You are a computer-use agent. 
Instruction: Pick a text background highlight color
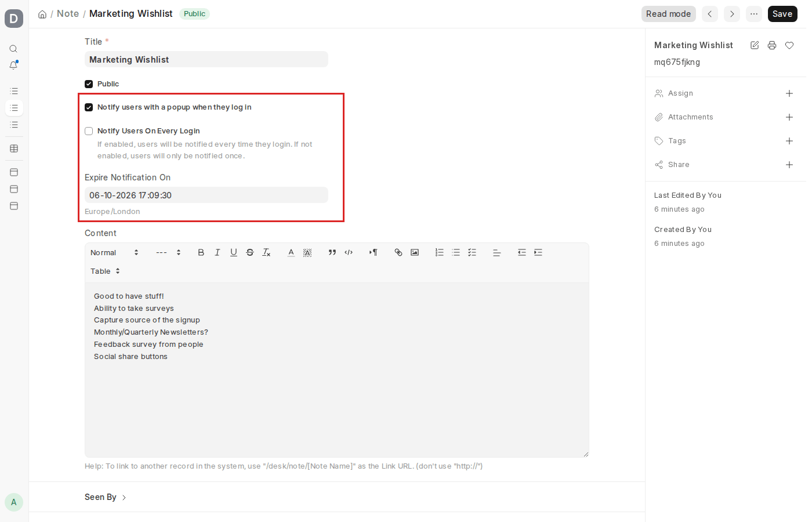[307, 252]
